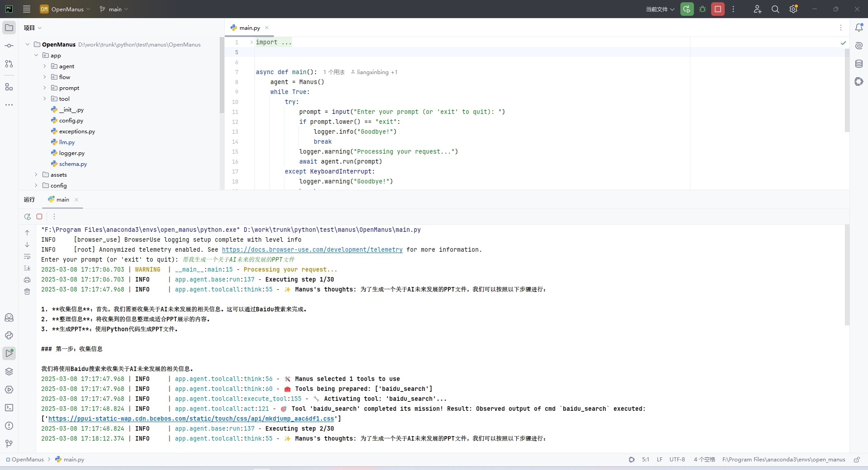Open the browser-use telemetry docs link

pyautogui.click(x=312, y=249)
